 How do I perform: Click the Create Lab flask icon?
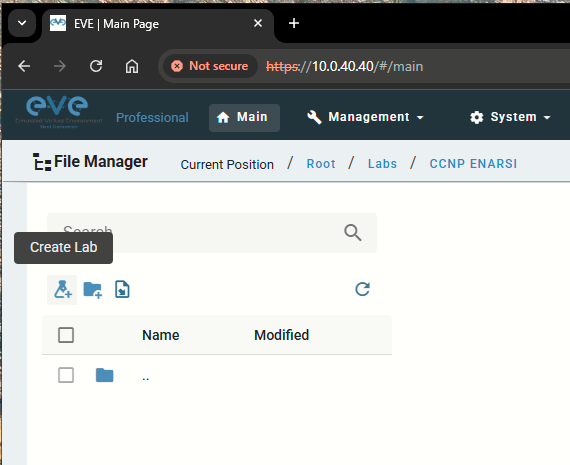63,290
